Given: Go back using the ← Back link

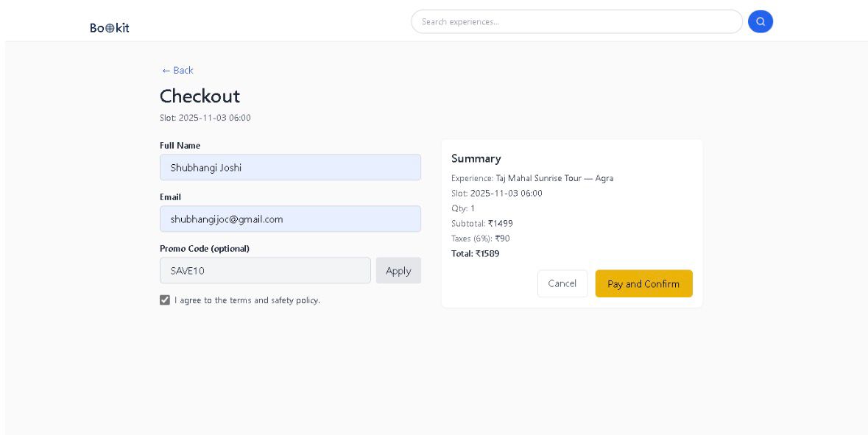Looking at the screenshot, I should click(177, 70).
